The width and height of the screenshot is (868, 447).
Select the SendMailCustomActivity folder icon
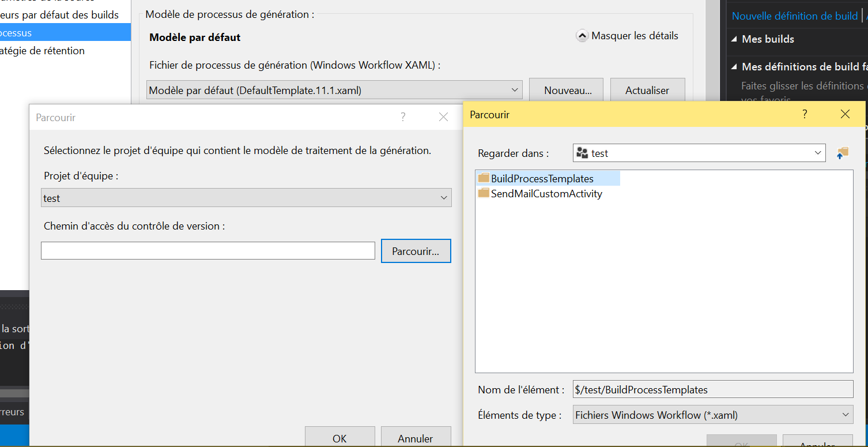483,193
